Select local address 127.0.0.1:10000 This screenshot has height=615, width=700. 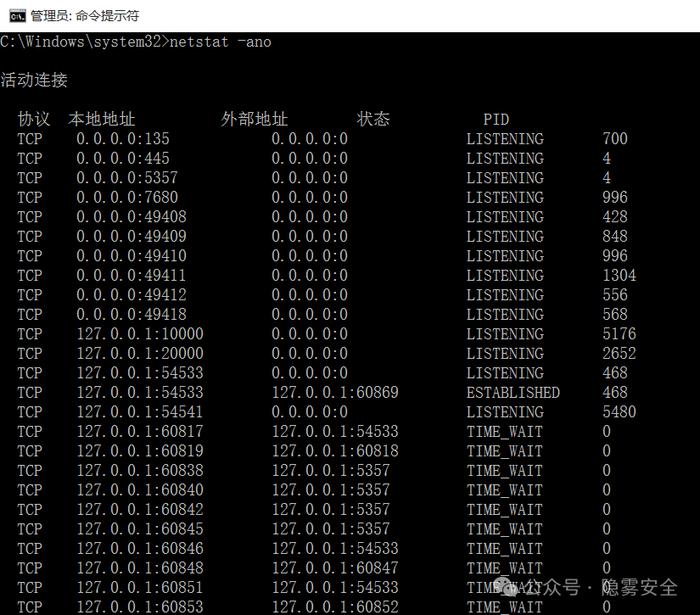tap(140, 334)
